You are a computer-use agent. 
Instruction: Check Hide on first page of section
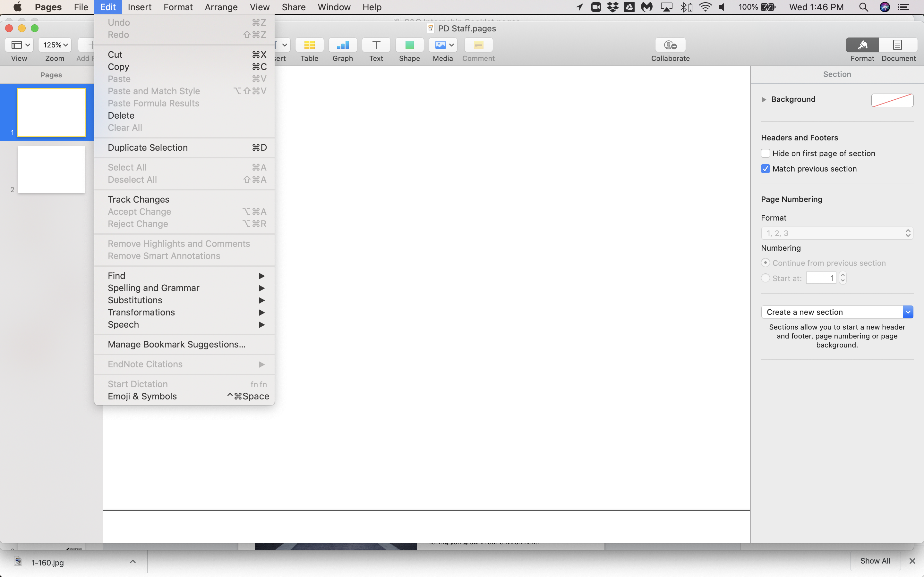tap(766, 154)
